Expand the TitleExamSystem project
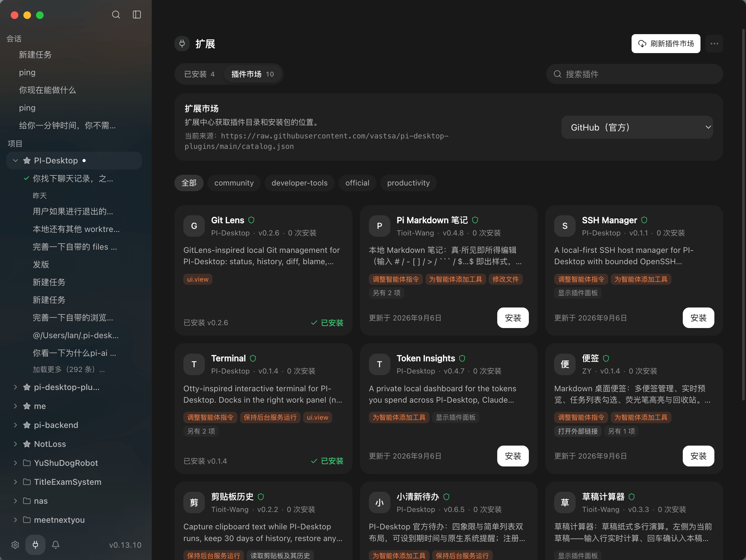The height and width of the screenshot is (560, 746). point(15,482)
